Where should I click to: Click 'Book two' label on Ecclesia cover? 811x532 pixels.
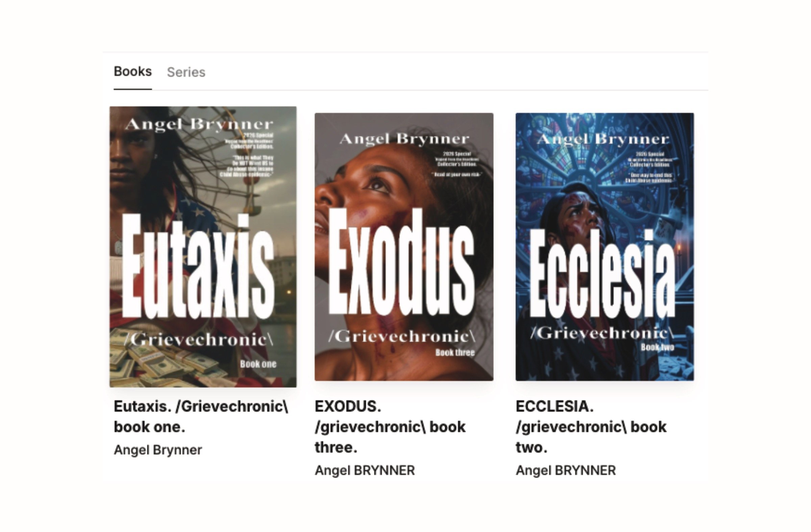coord(657,347)
